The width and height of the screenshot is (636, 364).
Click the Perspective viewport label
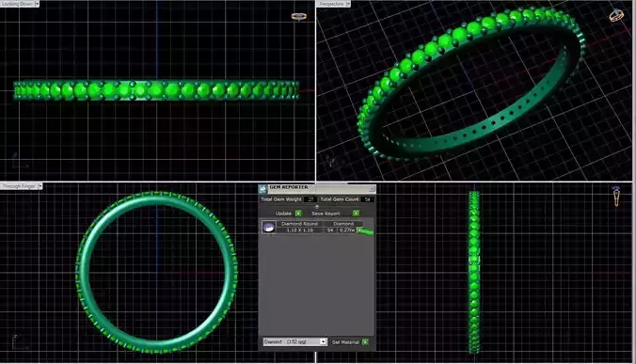tap(331, 4)
